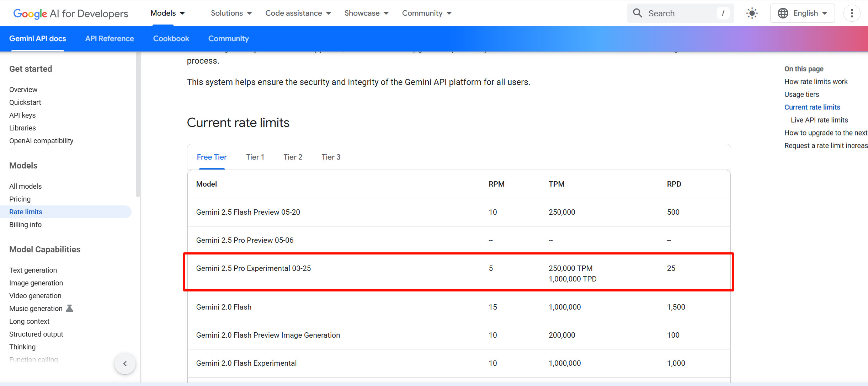Viewport: 868px width, 386px height.
Task: Collapse the left sidebar with chevron button
Action: (x=125, y=363)
